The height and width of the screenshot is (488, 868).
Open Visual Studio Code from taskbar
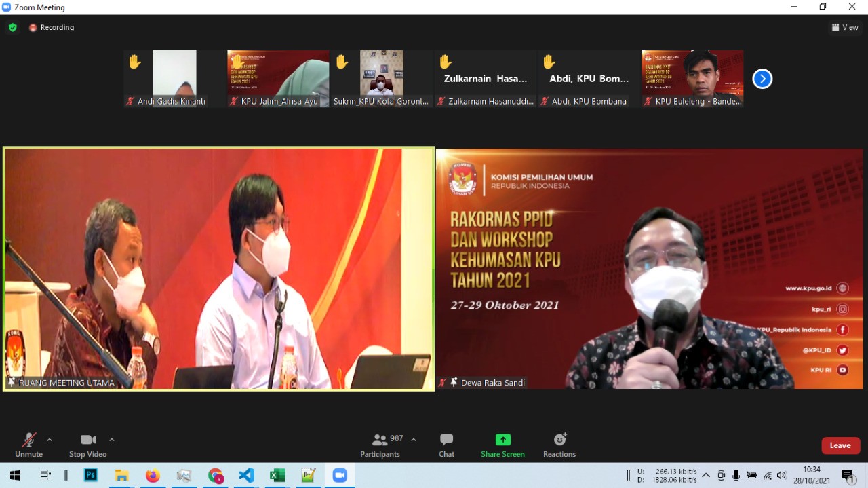coord(246,475)
